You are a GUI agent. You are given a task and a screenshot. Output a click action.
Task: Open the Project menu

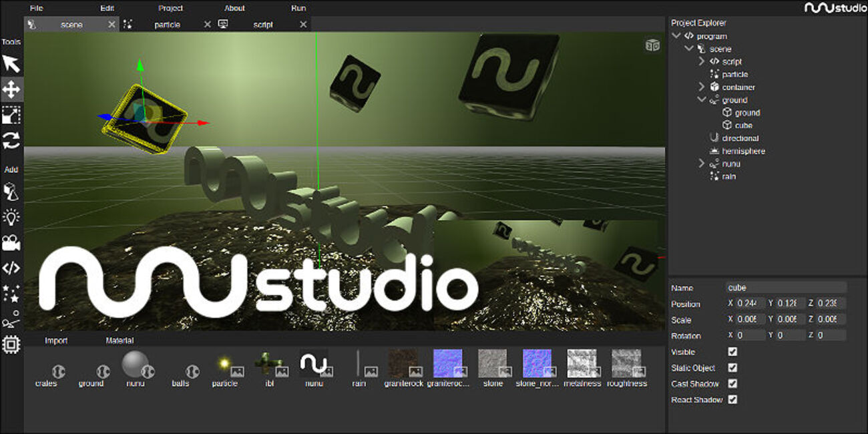click(x=170, y=8)
